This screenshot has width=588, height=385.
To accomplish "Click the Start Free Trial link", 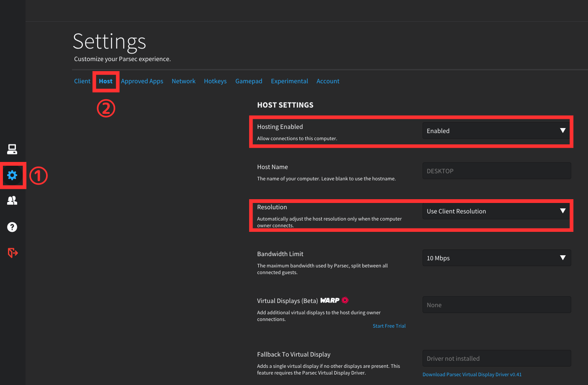I will pos(389,326).
